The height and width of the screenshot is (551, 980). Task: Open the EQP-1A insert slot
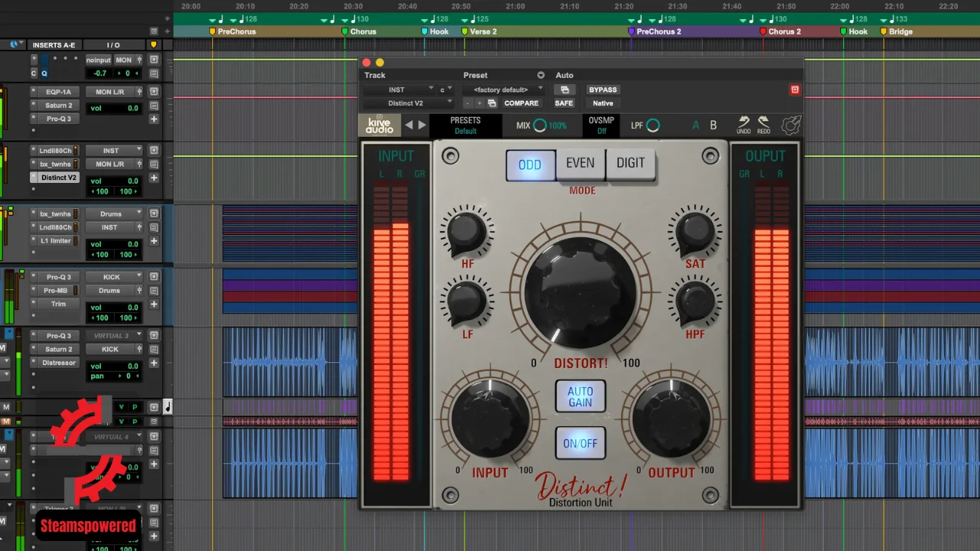pos(55,92)
